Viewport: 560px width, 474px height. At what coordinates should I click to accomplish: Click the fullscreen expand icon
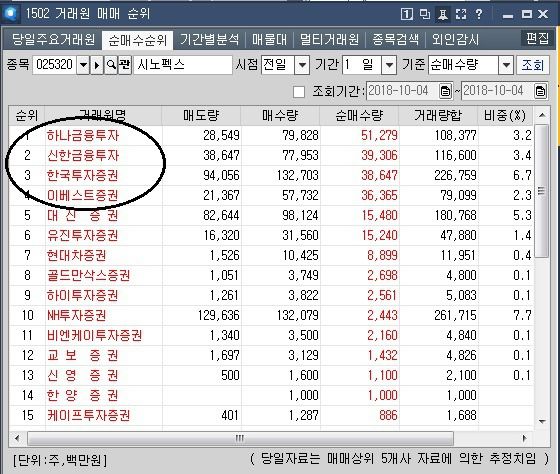(461, 14)
